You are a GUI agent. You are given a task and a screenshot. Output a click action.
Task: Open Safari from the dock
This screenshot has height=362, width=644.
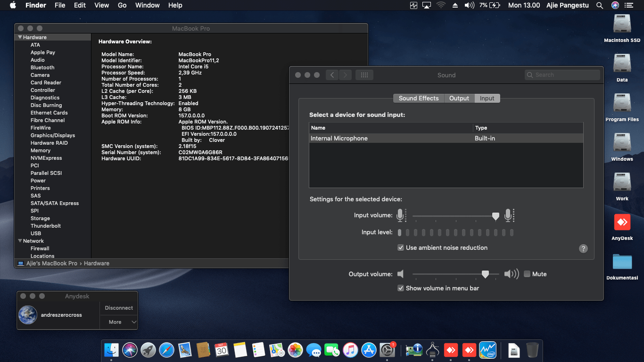(166, 350)
